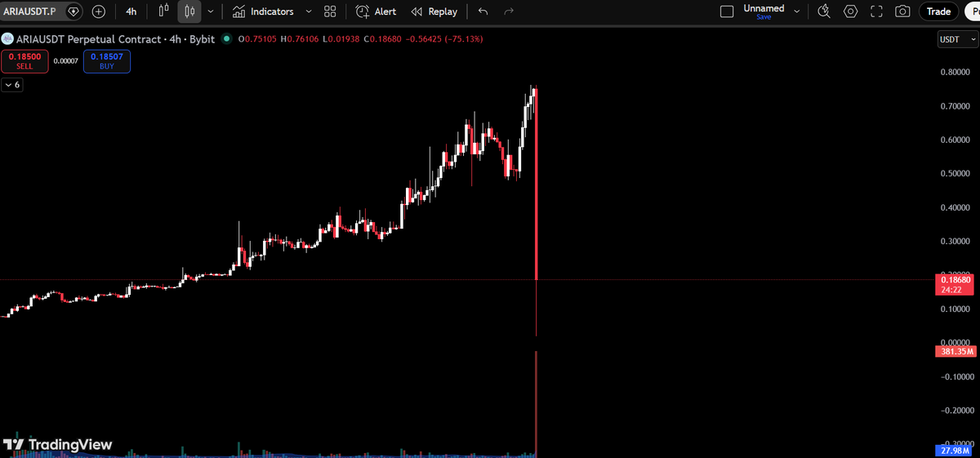Screen dimensions: 980x458
Task: Undo the last chart action
Action: click(x=483, y=11)
